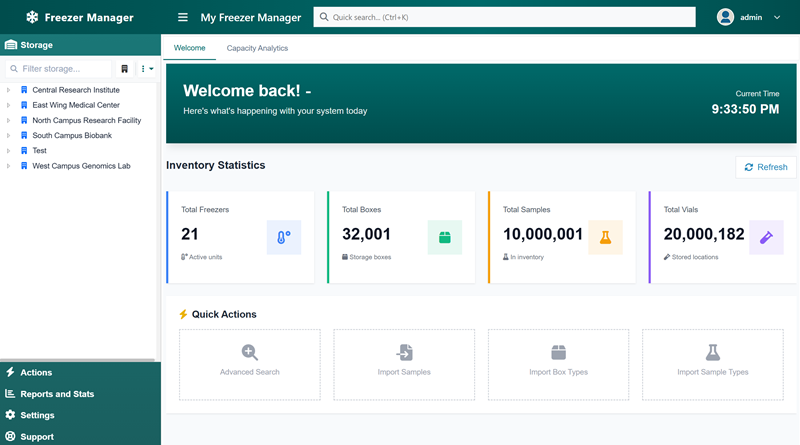Switch to the Capacity Analytics tab
The height and width of the screenshot is (445, 800).
257,48
